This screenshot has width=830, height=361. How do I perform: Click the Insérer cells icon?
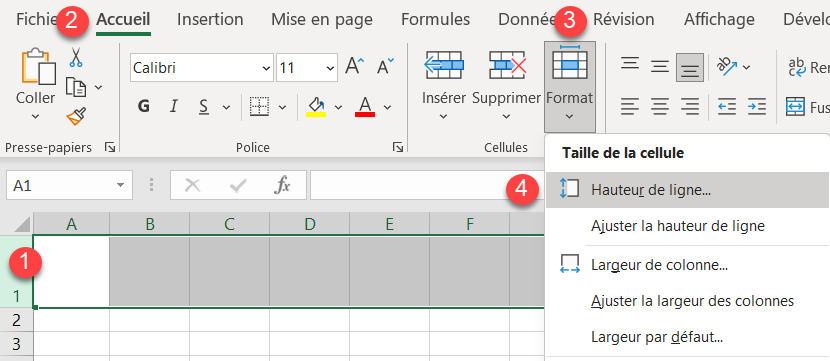point(444,65)
